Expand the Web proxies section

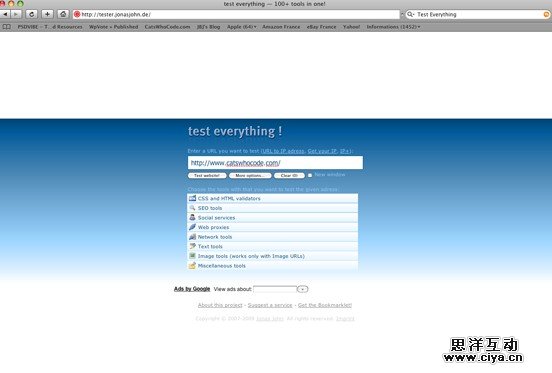(272, 227)
